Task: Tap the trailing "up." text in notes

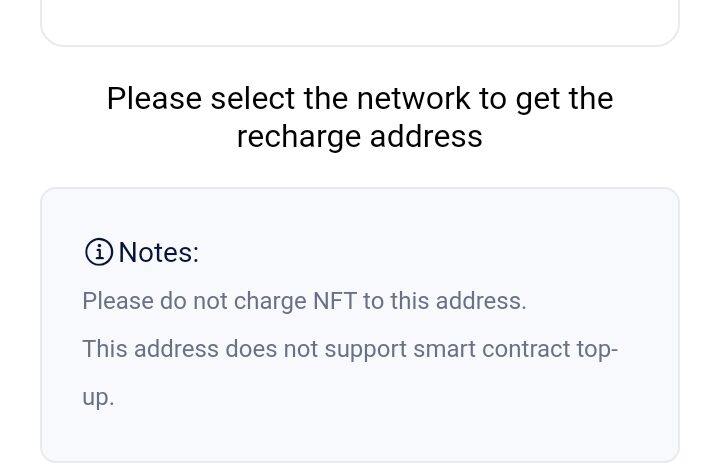Action: (98, 397)
